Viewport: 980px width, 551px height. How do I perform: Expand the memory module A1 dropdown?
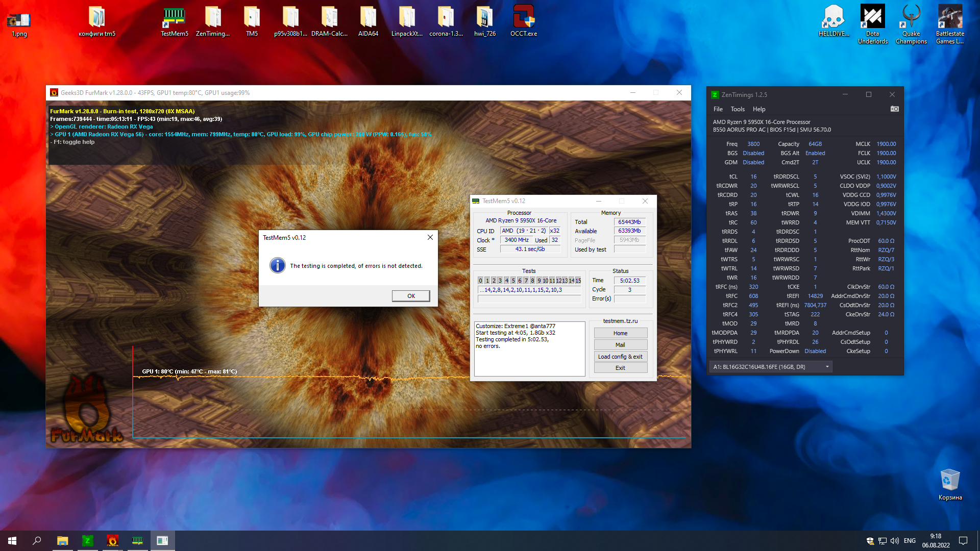pos(827,367)
